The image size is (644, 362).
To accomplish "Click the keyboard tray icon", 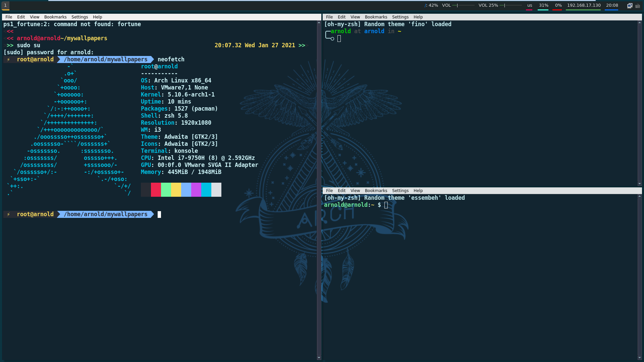I will pyautogui.click(x=638, y=6).
